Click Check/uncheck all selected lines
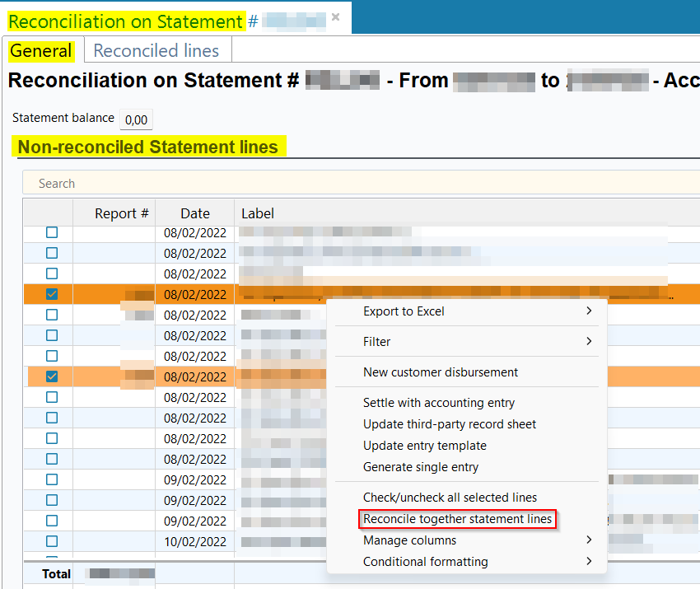700x589 pixels. click(450, 498)
